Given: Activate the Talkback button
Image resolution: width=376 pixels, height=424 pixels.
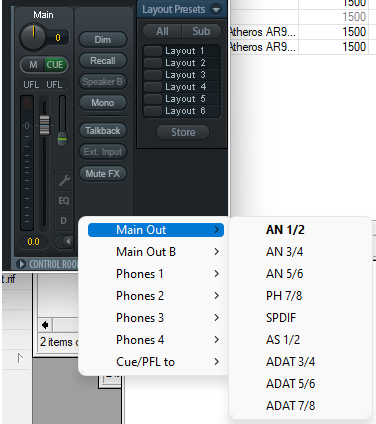Looking at the screenshot, I should pos(103,131).
